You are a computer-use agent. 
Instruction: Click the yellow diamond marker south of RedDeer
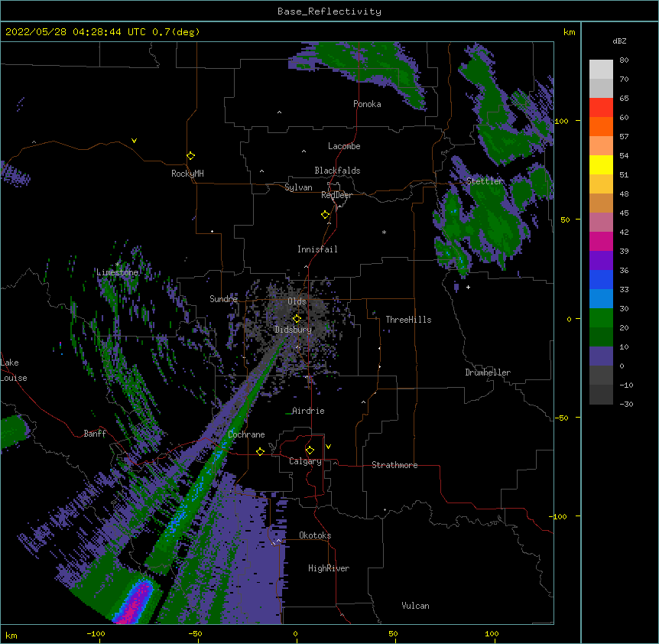point(325,215)
